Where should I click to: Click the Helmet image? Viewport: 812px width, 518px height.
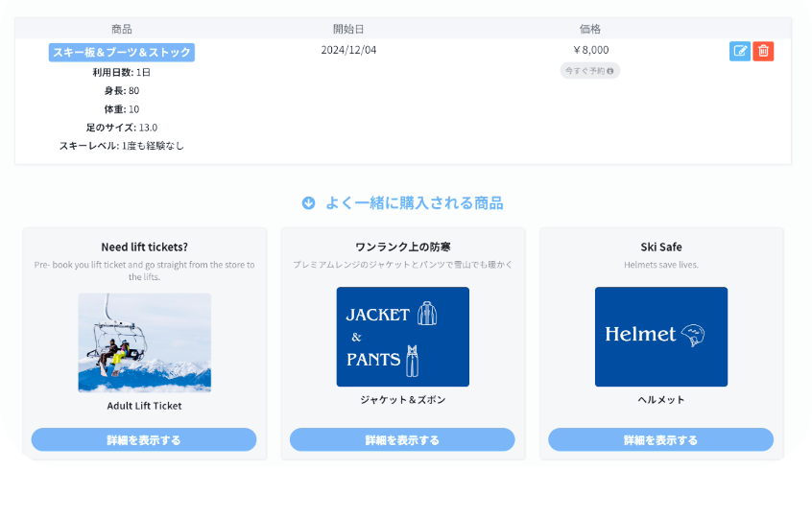click(x=661, y=337)
